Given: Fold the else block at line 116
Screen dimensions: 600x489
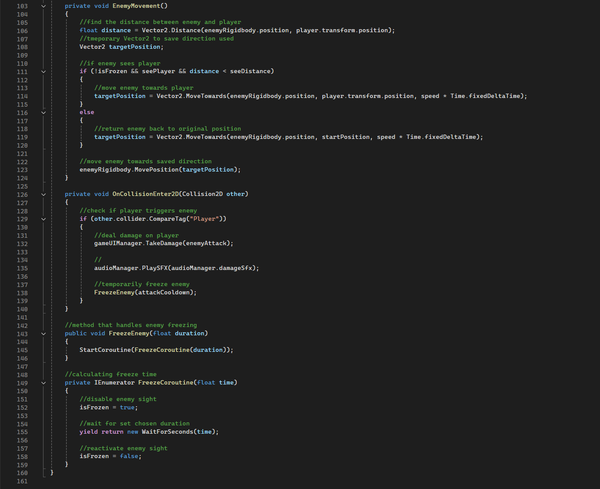Looking at the screenshot, I should [43, 111].
